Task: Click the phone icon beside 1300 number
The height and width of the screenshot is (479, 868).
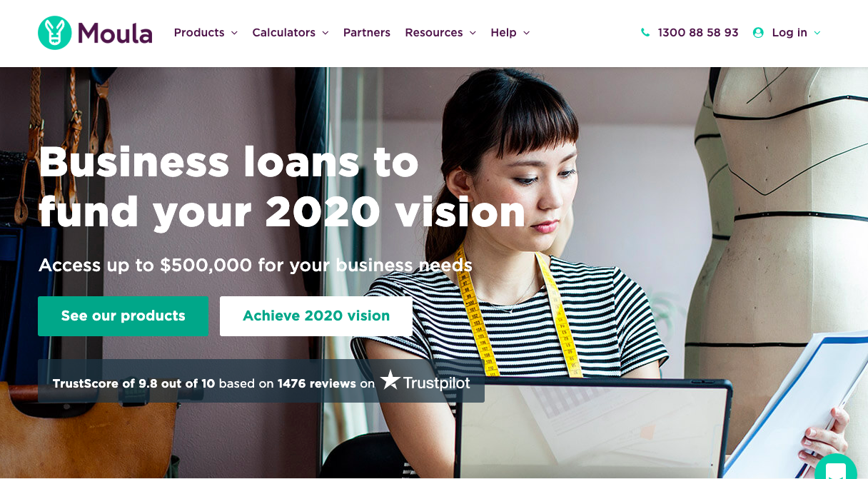Action: [645, 33]
